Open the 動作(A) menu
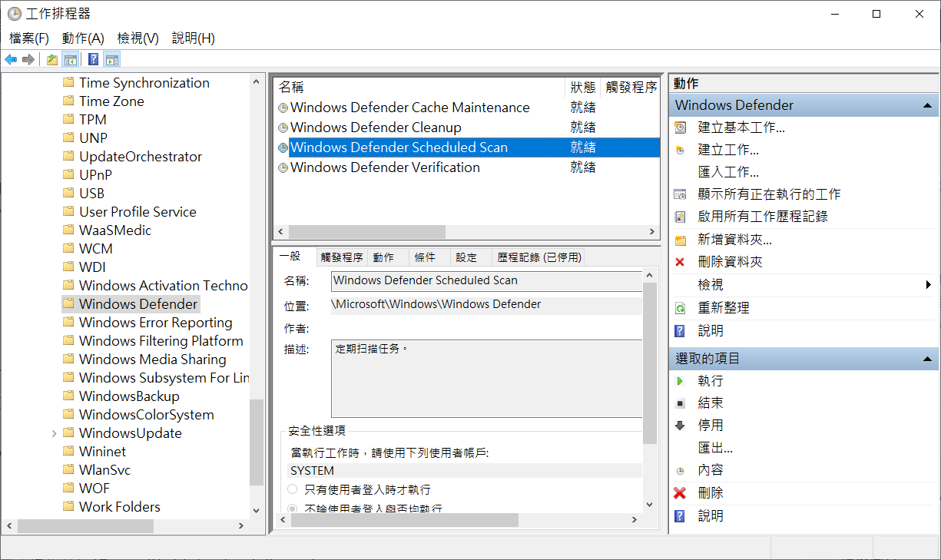Viewport: 941px width, 560px height. coord(83,38)
